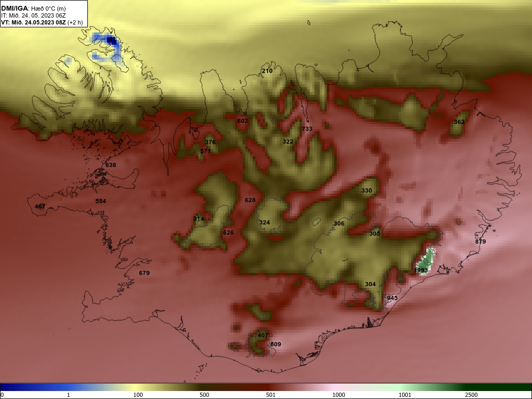The height and width of the screenshot is (399, 532).
Task: Click the map value 306
Action: (x=339, y=223)
